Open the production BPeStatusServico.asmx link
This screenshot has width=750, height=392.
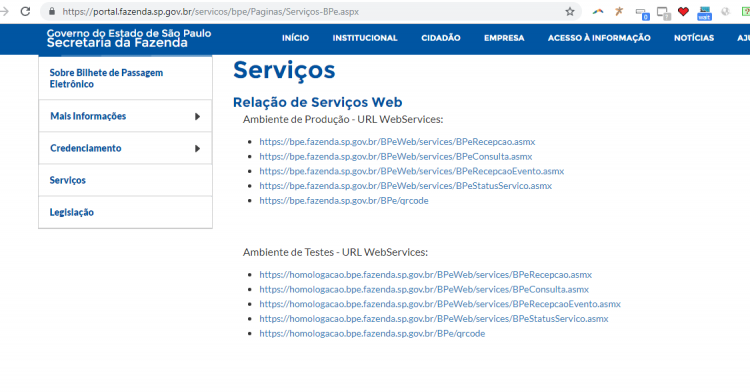tap(405, 185)
